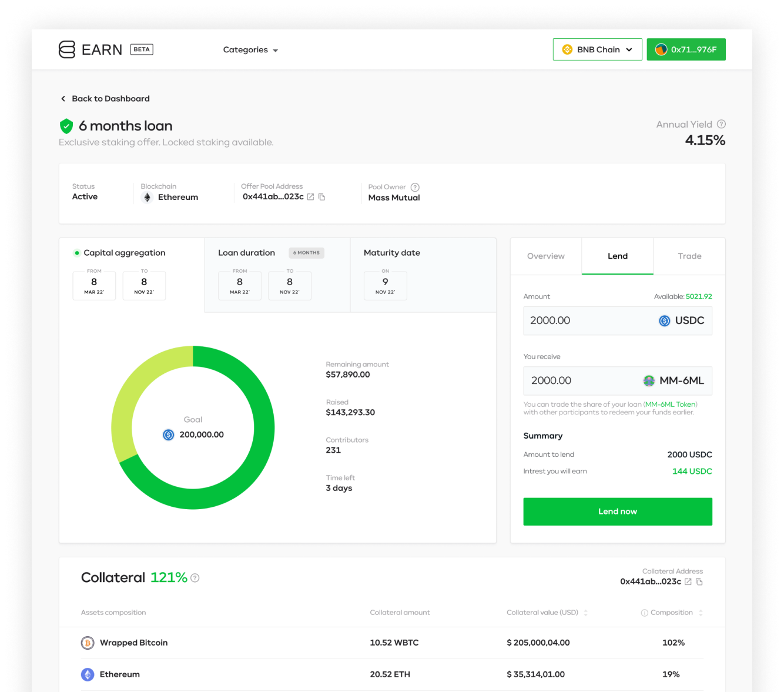Open the MM-6ML Token link

coord(671,404)
